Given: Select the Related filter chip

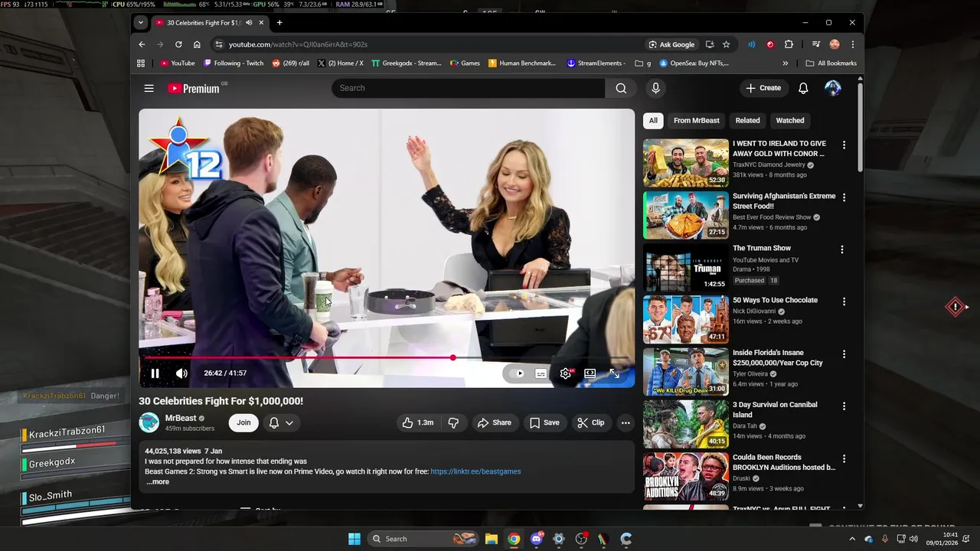Looking at the screenshot, I should click(747, 120).
